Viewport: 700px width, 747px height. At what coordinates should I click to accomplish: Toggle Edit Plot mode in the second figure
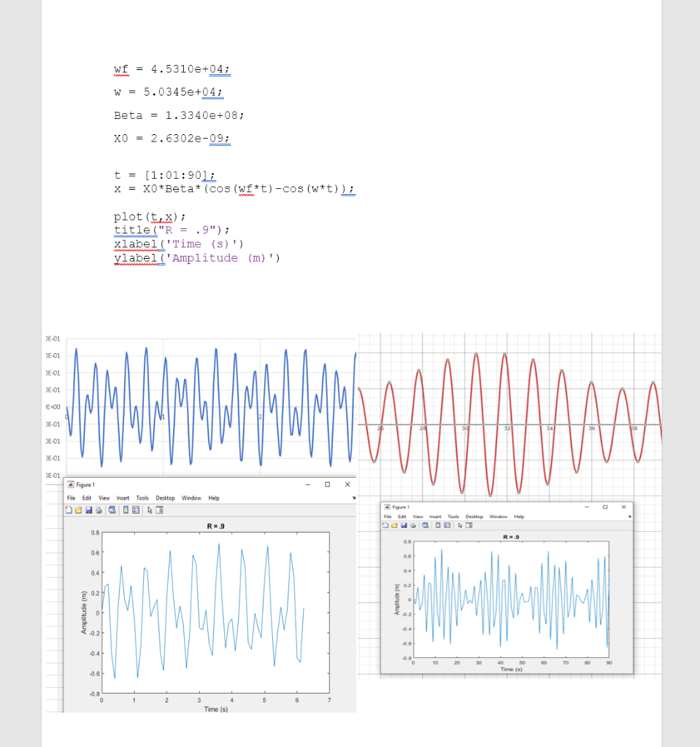coord(460,525)
